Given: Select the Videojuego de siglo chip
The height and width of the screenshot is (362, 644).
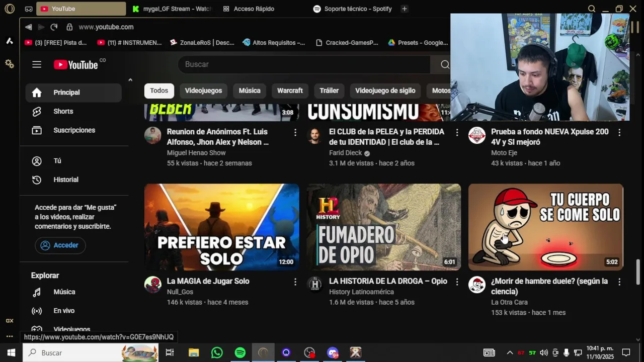Looking at the screenshot, I should (385, 90).
